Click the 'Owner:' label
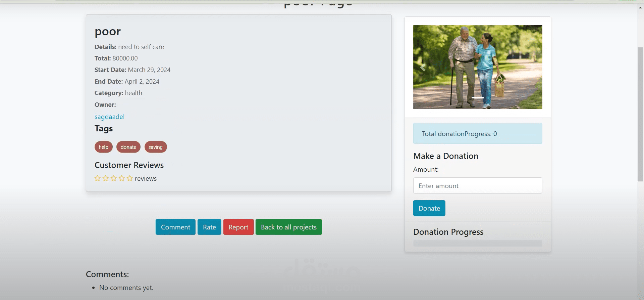The image size is (644, 300). (105, 105)
